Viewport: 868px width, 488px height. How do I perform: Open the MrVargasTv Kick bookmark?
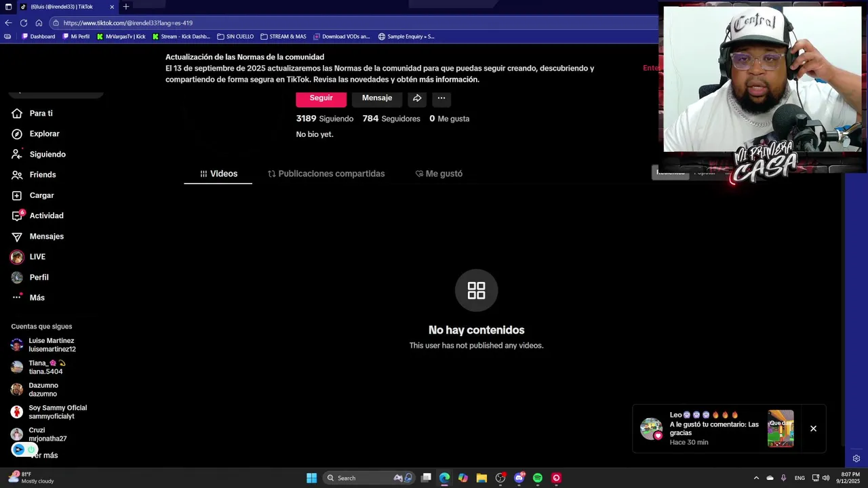point(121,37)
